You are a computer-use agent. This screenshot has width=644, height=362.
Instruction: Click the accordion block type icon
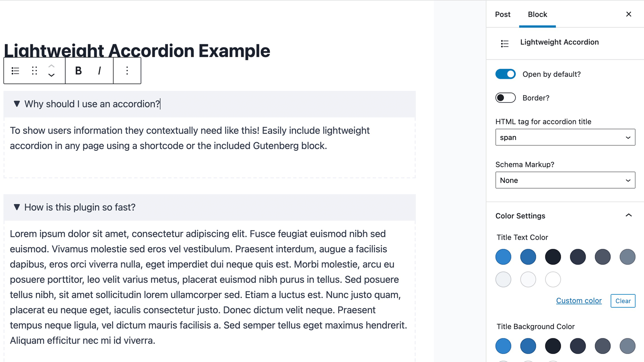15,70
